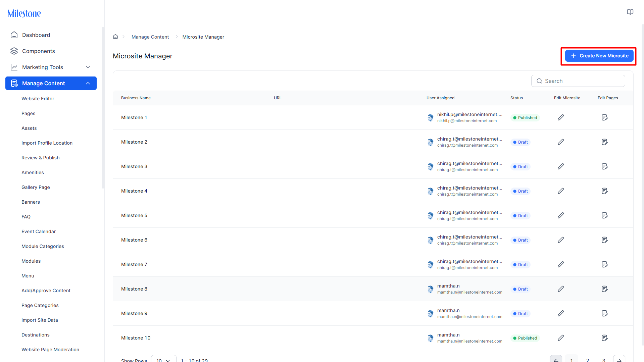Open Modules in sidebar menu

point(31,261)
